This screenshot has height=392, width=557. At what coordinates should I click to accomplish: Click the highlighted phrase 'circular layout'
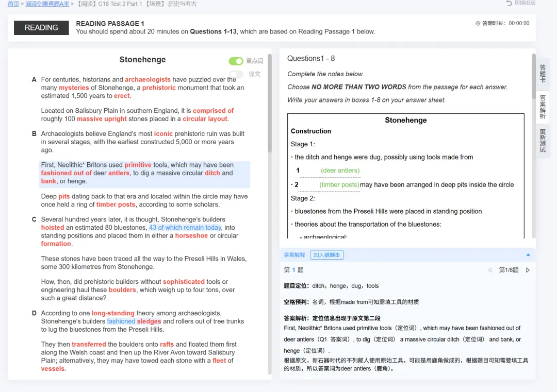click(205, 119)
